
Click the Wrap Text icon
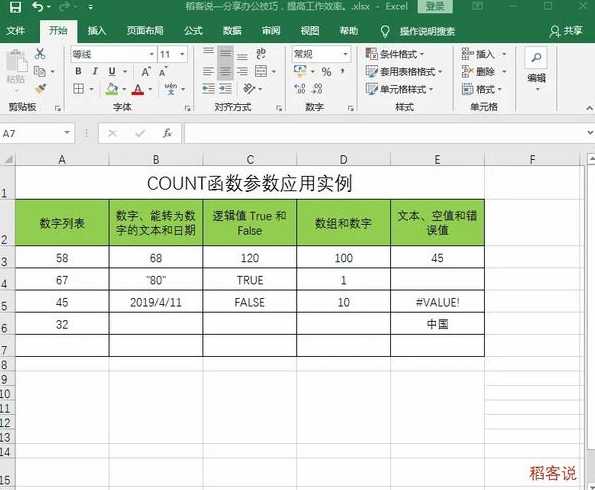pos(261,54)
